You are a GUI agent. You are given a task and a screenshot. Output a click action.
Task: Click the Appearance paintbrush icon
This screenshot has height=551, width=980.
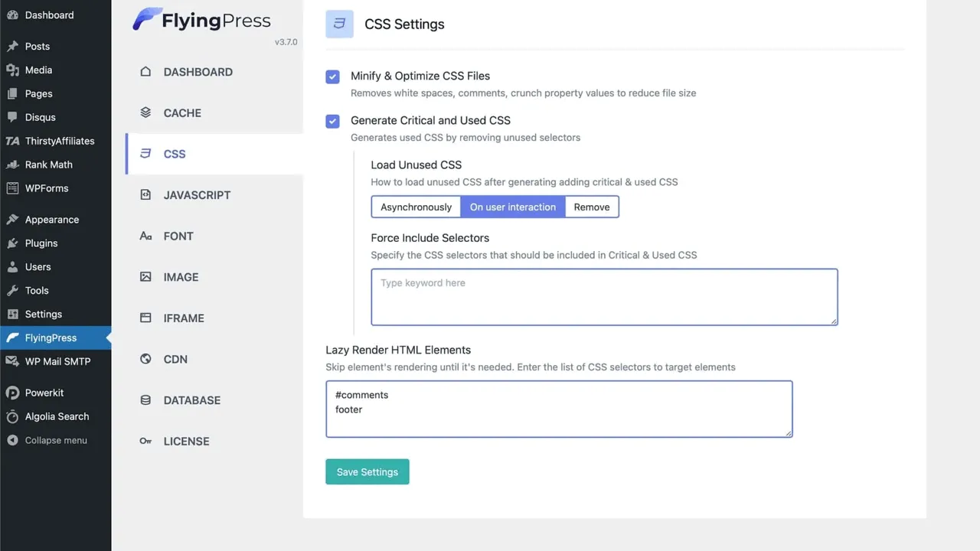pos(12,220)
